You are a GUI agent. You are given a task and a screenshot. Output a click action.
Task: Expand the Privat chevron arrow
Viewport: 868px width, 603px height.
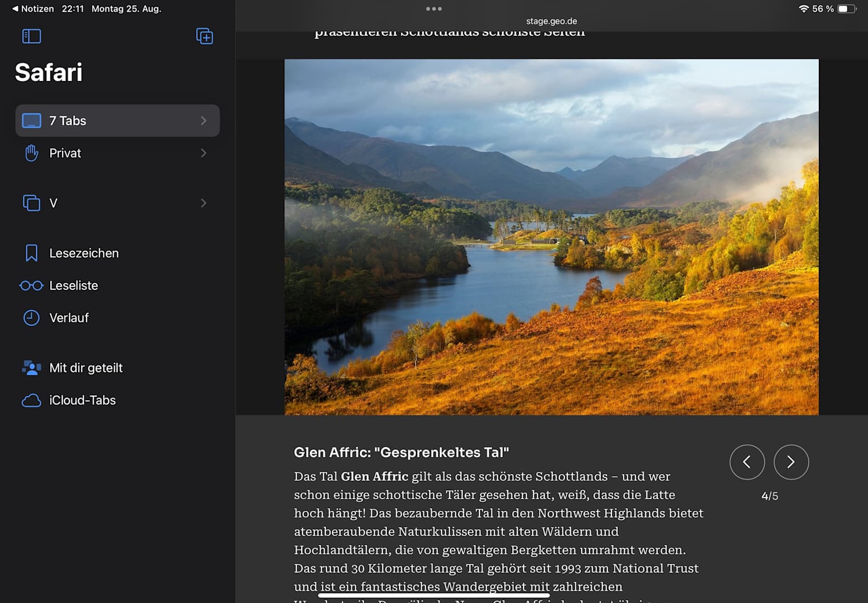pos(203,153)
